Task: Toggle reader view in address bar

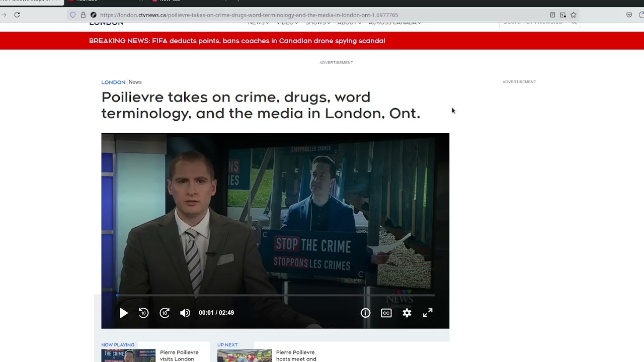Action: (552, 15)
